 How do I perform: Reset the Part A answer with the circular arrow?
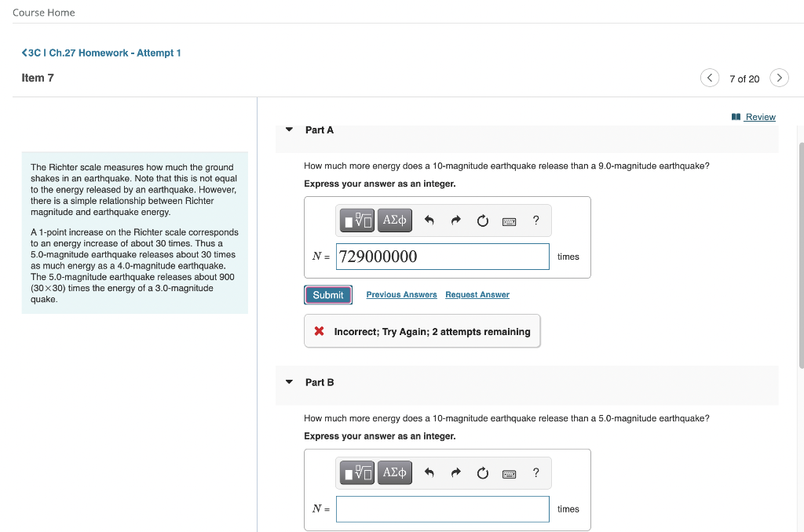[x=483, y=221]
